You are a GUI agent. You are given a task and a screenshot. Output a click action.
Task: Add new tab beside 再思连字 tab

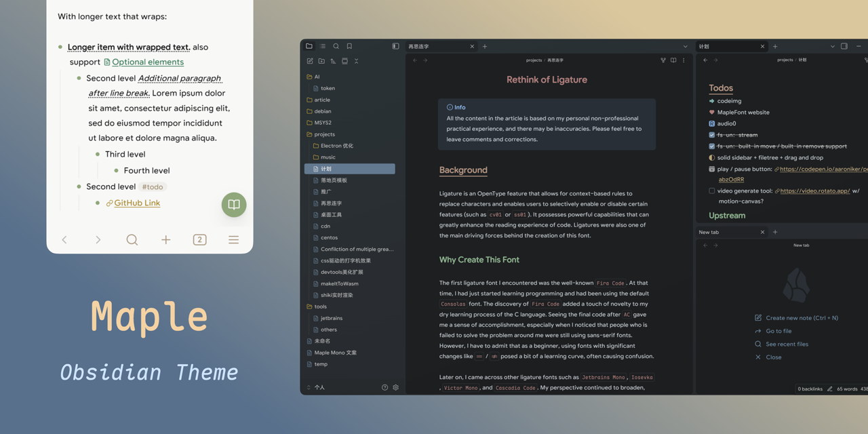click(485, 47)
